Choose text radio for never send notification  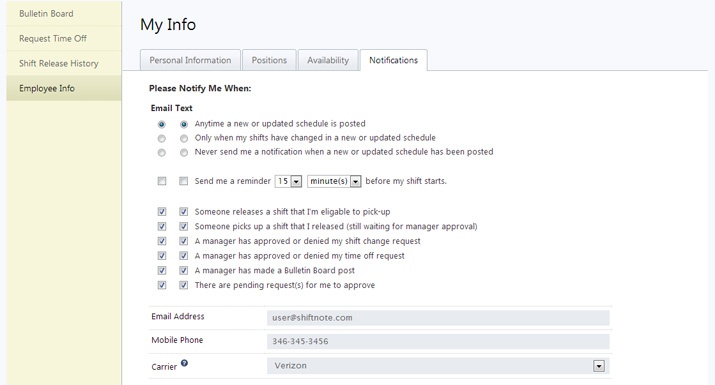point(184,153)
